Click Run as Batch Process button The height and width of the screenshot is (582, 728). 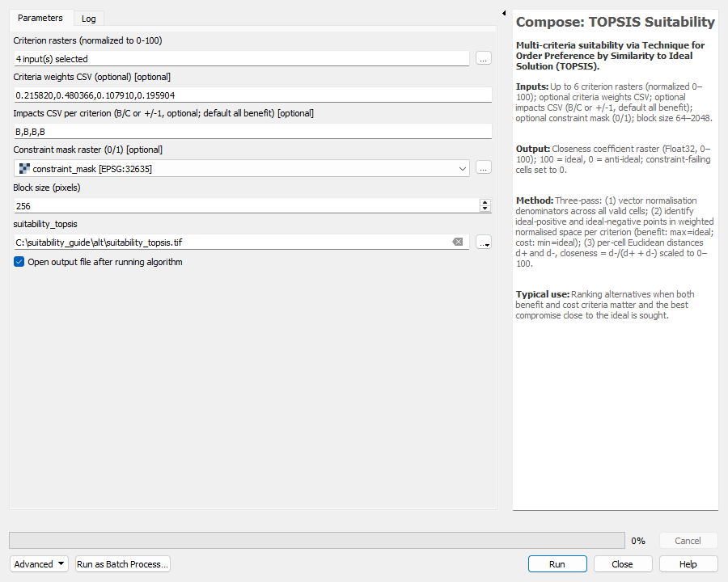coord(123,564)
